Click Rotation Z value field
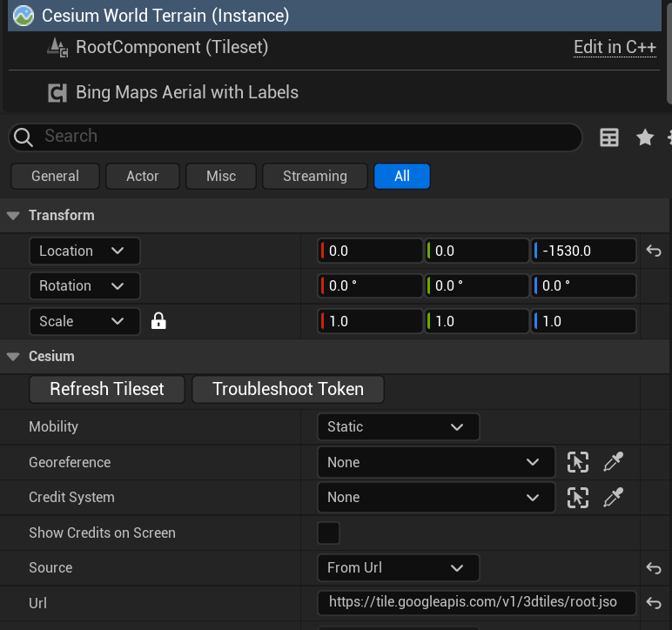 pyautogui.click(x=584, y=286)
